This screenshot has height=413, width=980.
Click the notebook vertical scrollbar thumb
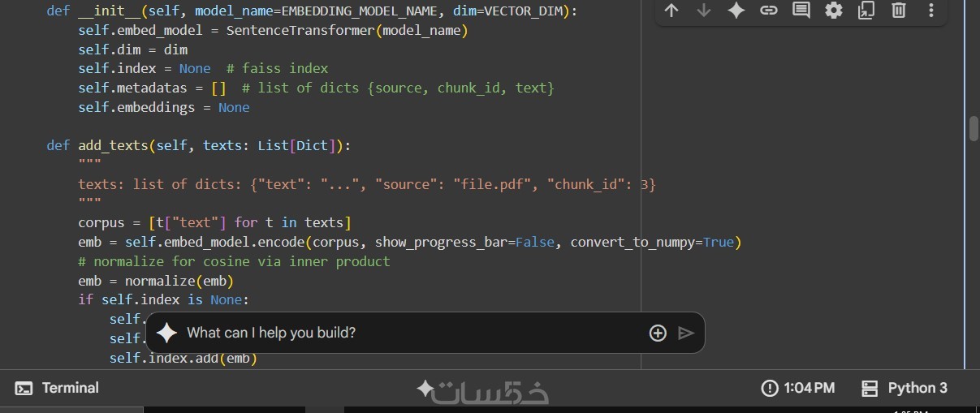click(x=973, y=129)
